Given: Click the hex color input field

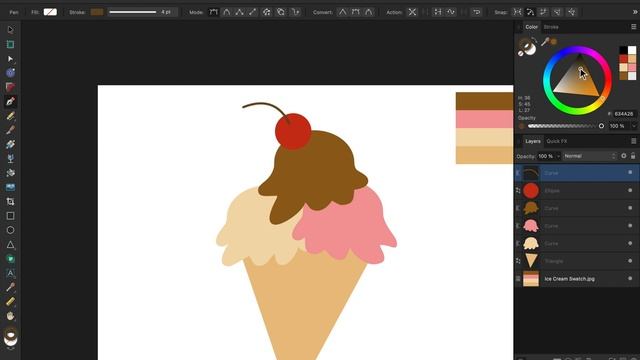Looking at the screenshot, I should [x=624, y=114].
